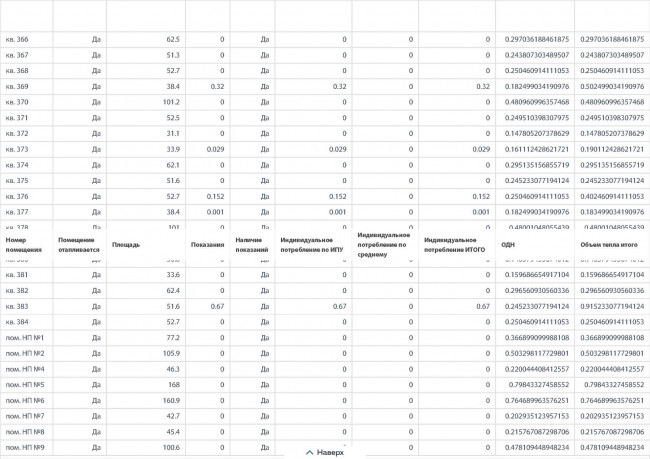Click the Показания column header
Image resolution: width=650 pixels, height=459 pixels.
(207, 245)
